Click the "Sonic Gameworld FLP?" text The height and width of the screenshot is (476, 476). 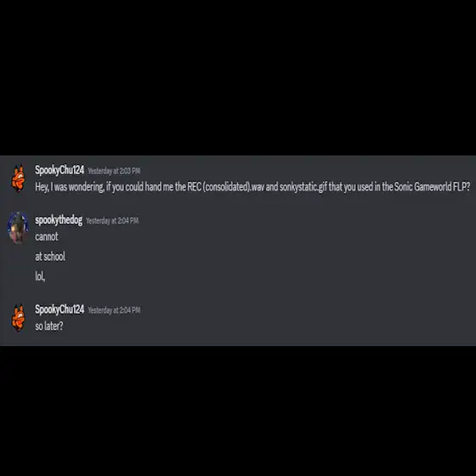(433, 187)
